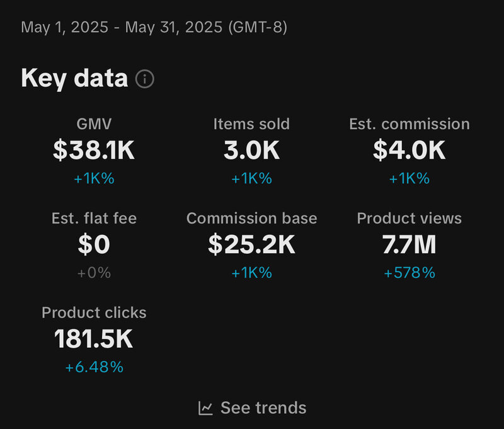Viewport: 504px width, 429px height.
Task: Tap the +578% product views change
Action: 409,273
